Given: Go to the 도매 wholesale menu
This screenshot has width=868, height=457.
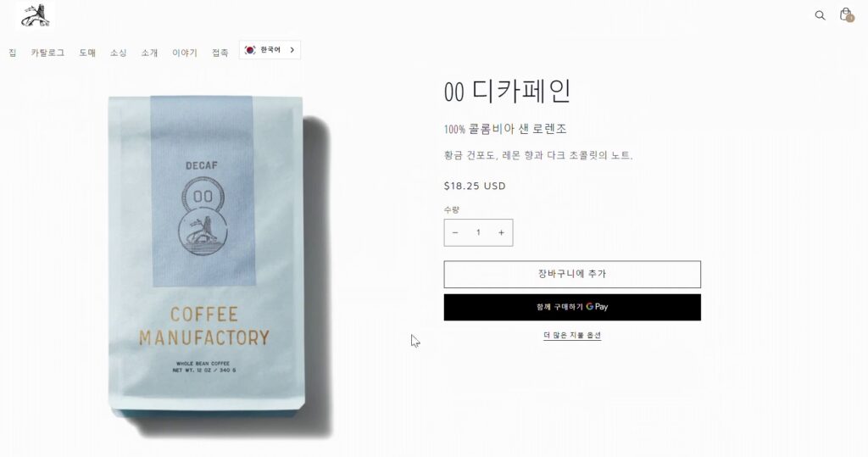Looking at the screenshot, I should [x=87, y=53].
